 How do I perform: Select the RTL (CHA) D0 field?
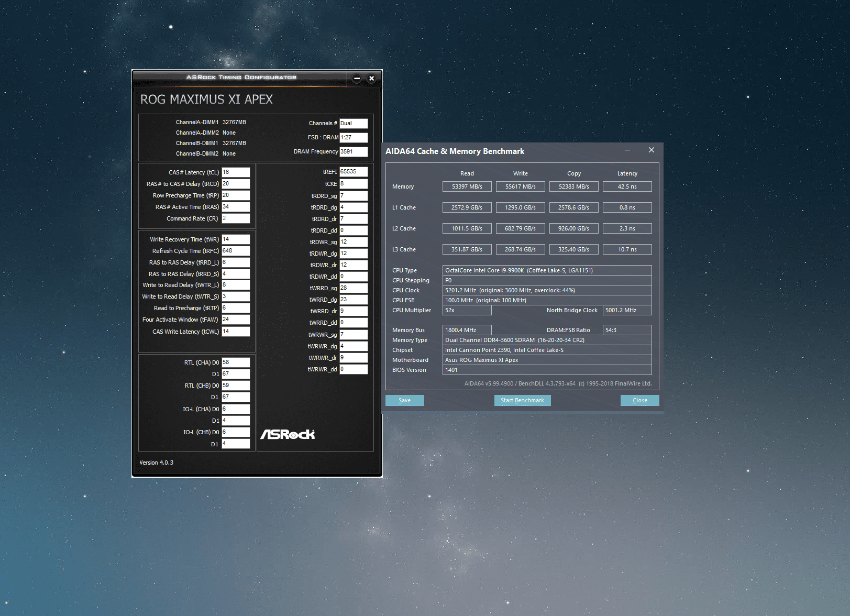pyautogui.click(x=236, y=362)
